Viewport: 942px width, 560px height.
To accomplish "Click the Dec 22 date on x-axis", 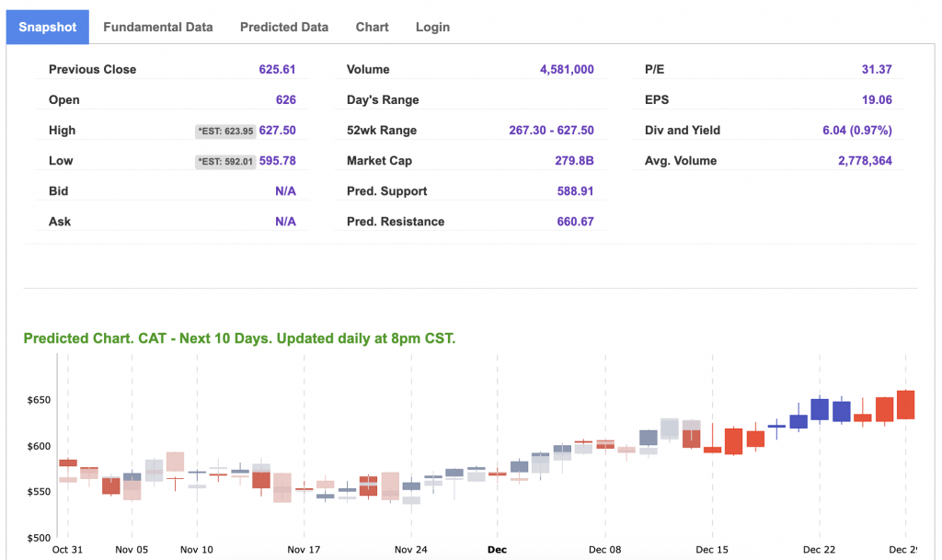I will click(x=819, y=550).
